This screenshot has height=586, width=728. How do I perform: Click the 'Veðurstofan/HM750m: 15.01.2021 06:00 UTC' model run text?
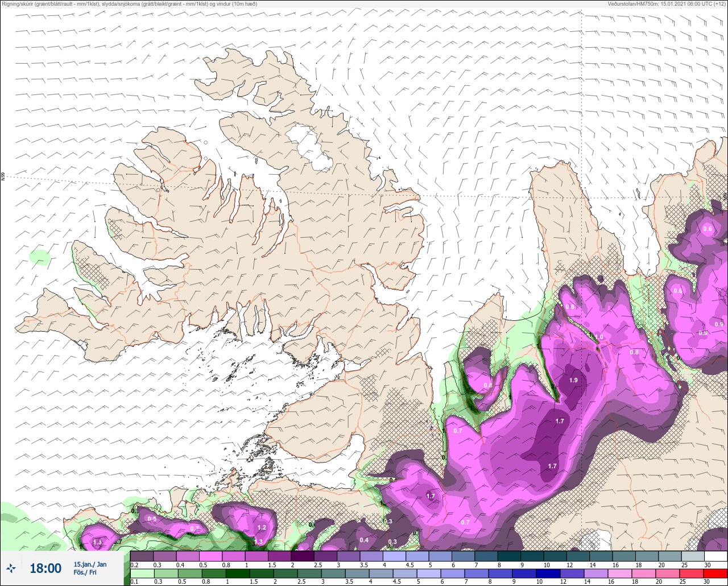click(x=661, y=4)
